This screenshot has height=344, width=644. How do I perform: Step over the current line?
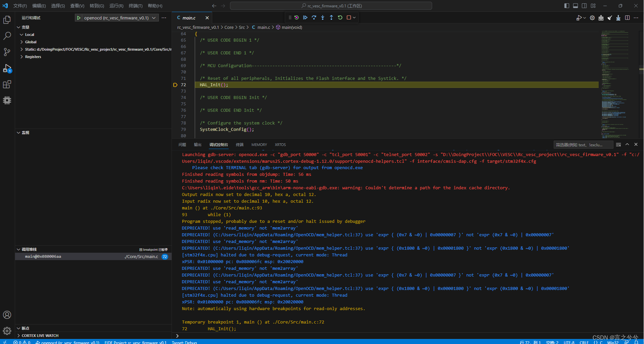(x=314, y=17)
